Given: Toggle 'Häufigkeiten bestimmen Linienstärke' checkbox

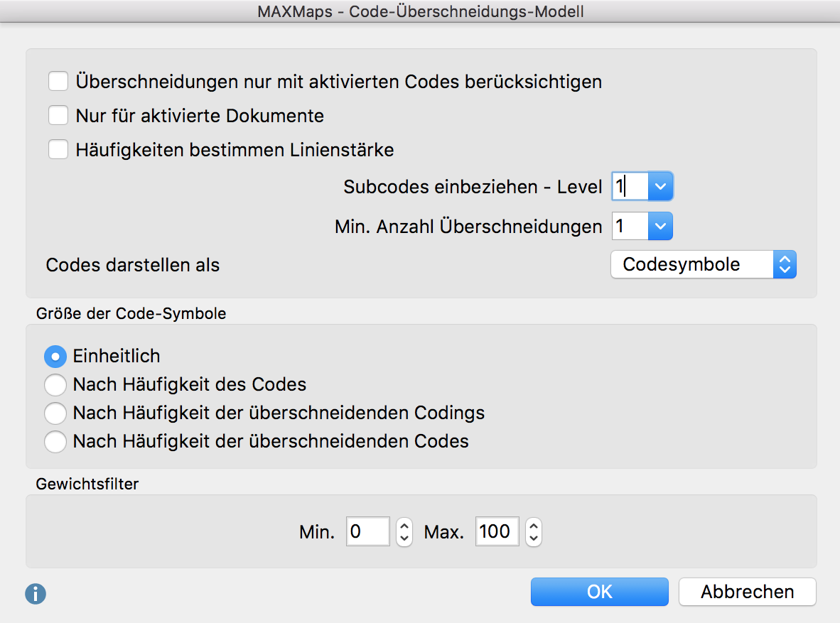Looking at the screenshot, I should pos(58,149).
